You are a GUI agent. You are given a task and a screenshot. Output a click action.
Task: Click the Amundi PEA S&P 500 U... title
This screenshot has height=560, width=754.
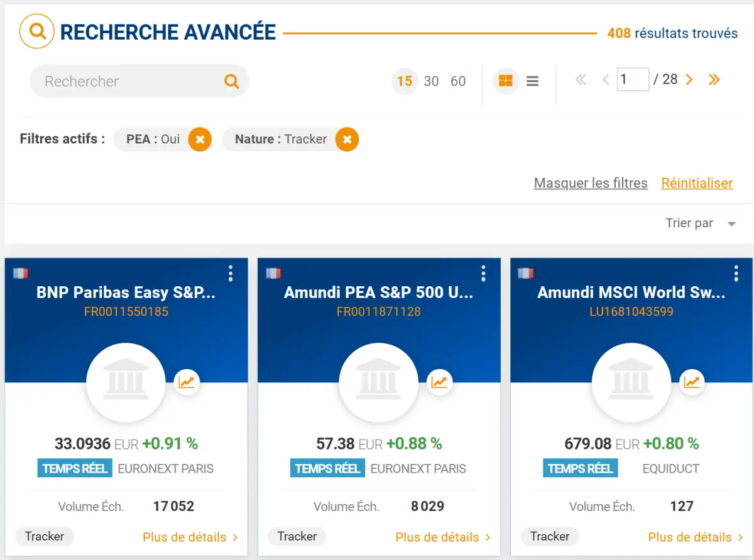(x=379, y=293)
